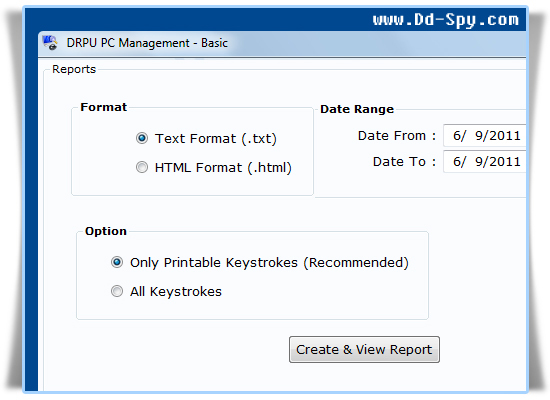Click the DRPU PC Management - Basic title

coord(147,43)
